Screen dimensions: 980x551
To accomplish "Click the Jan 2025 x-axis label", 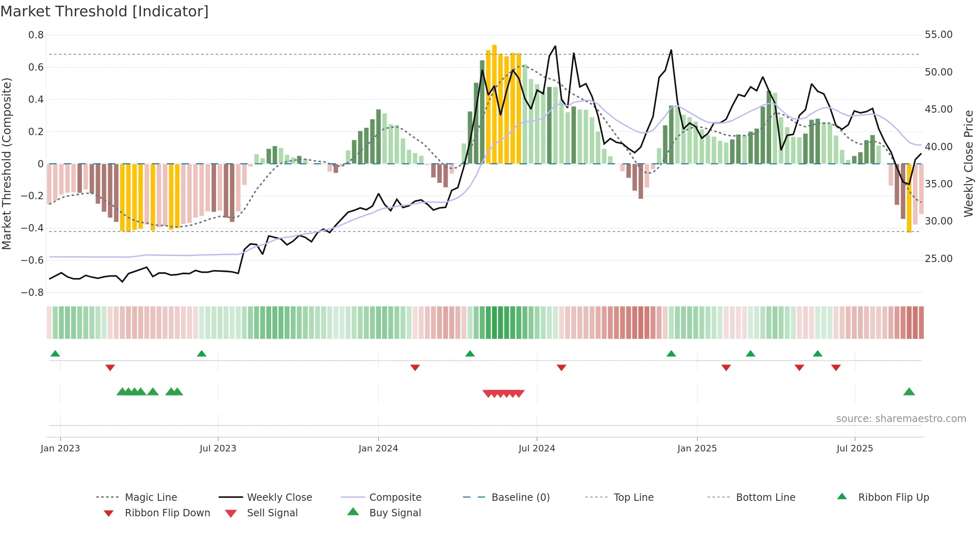I will [697, 448].
